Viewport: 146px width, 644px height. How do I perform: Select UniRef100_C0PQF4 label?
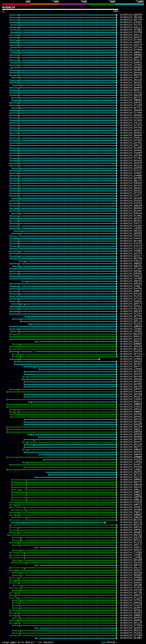tap(131, 399)
